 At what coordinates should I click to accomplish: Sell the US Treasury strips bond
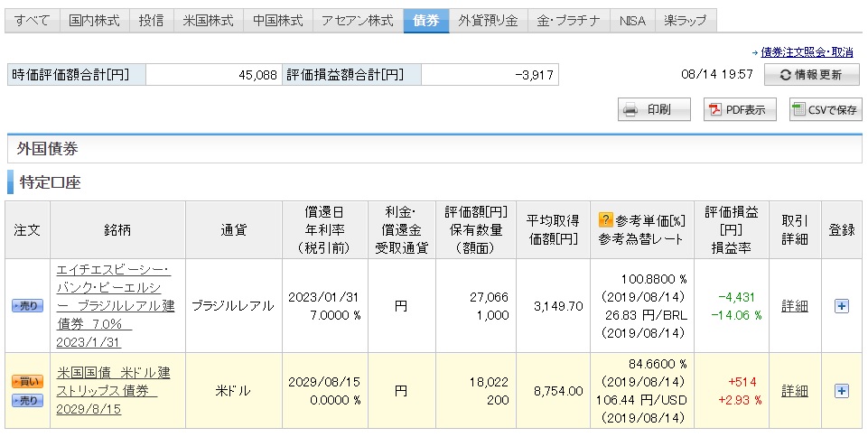(x=28, y=401)
